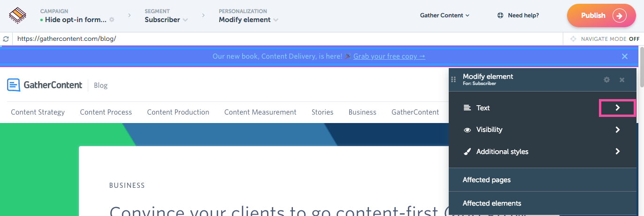Open Modify element panel settings gear

coord(607,80)
